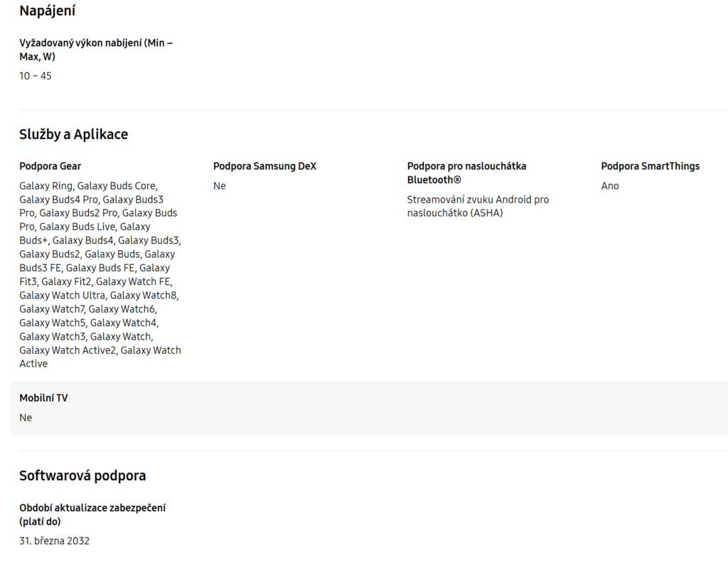Click Galaxy Watch Active2 in the Gear list
The height and width of the screenshot is (562, 728).
tap(68, 350)
